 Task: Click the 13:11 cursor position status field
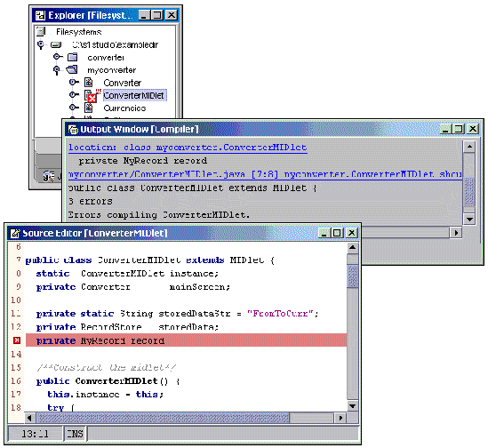(35, 434)
